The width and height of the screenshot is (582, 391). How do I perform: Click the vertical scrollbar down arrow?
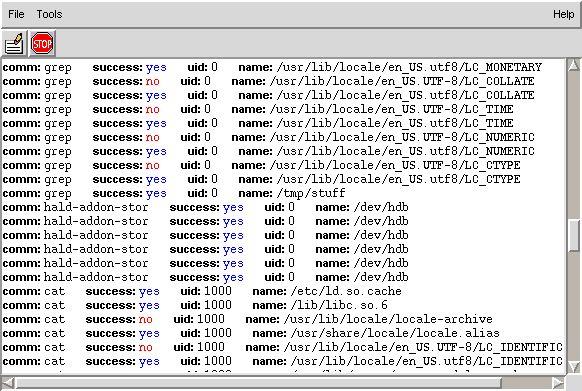point(574,367)
